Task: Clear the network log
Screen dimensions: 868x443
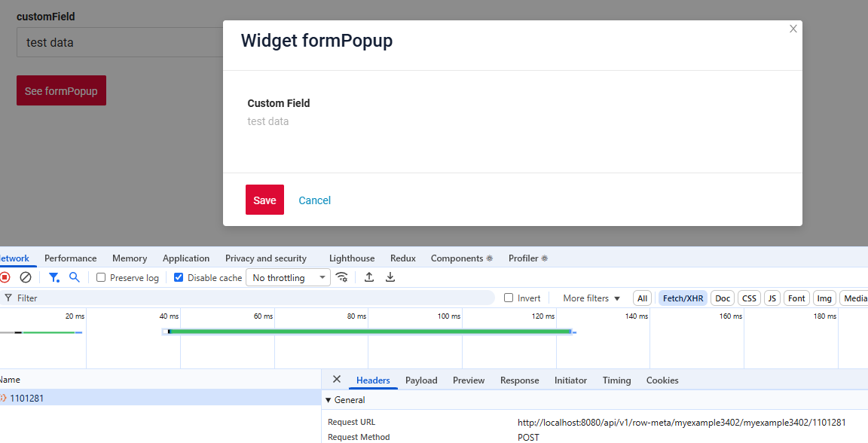Action: pyautogui.click(x=26, y=277)
